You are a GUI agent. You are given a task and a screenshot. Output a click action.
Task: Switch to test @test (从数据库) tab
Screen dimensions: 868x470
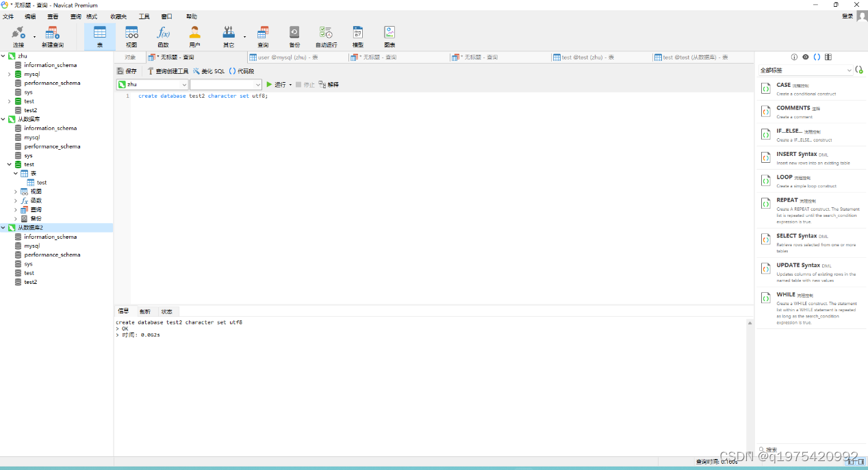pos(702,57)
